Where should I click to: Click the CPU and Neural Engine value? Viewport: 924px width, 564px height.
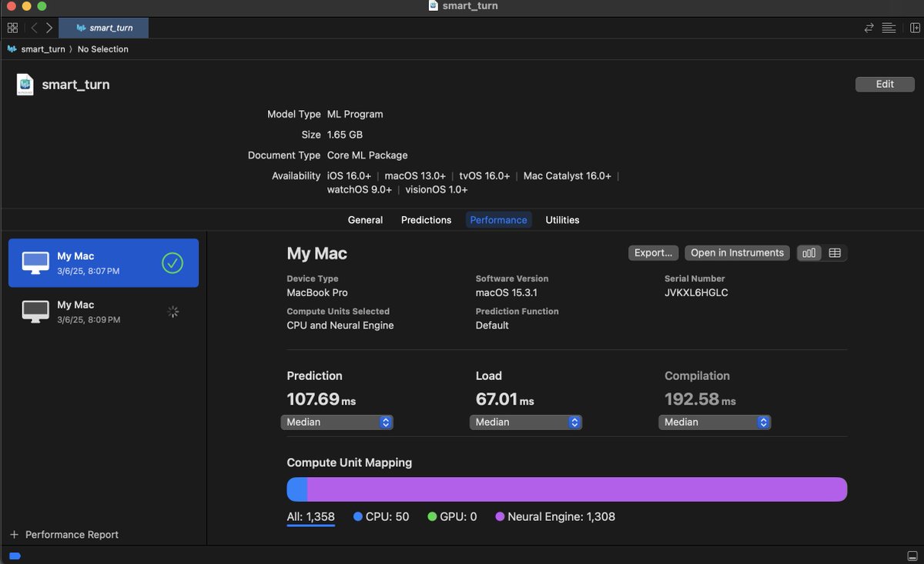tap(340, 325)
